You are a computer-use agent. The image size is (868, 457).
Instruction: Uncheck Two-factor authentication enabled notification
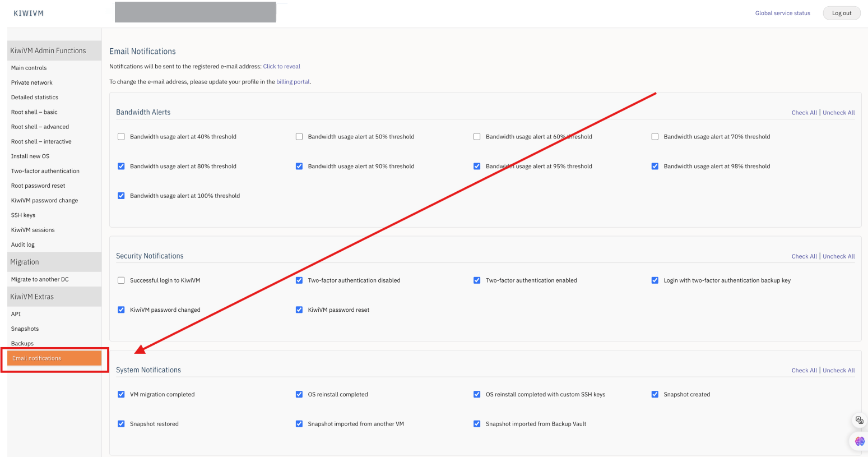coord(477,280)
